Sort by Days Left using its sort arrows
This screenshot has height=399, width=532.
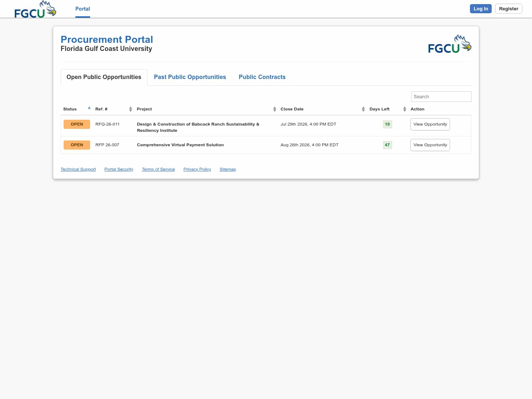405,109
